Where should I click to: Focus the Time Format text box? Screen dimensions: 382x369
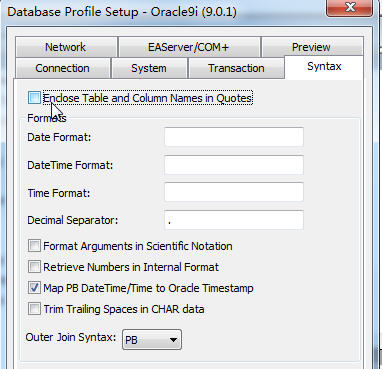click(234, 192)
